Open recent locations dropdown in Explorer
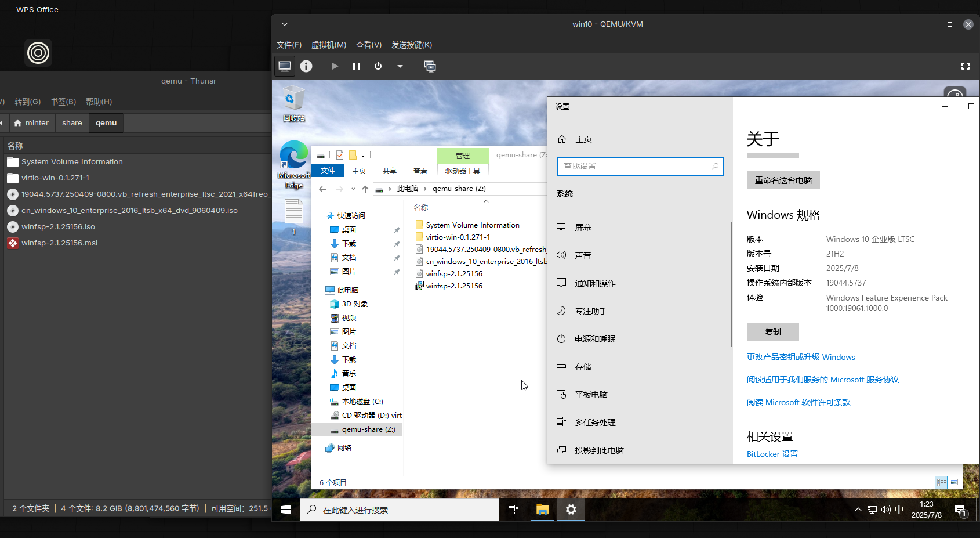Image resolution: width=980 pixels, height=538 pixels. [x=353, y=189]
